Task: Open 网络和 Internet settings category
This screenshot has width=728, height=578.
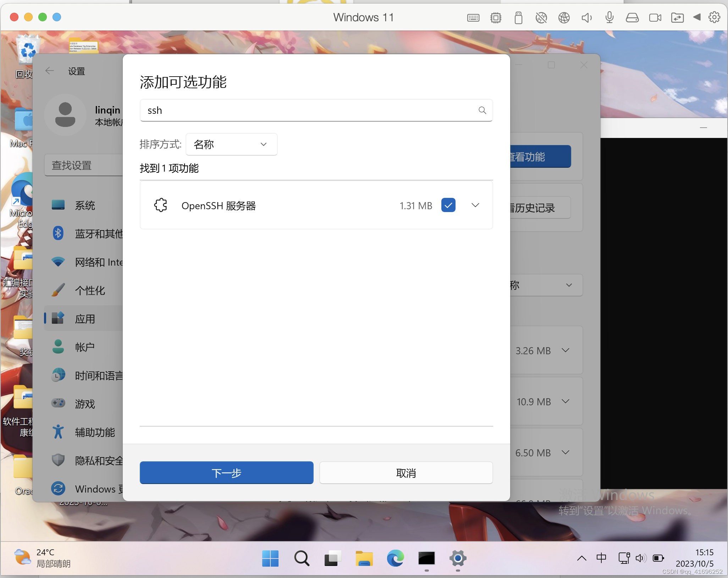Action: [83, 262]
